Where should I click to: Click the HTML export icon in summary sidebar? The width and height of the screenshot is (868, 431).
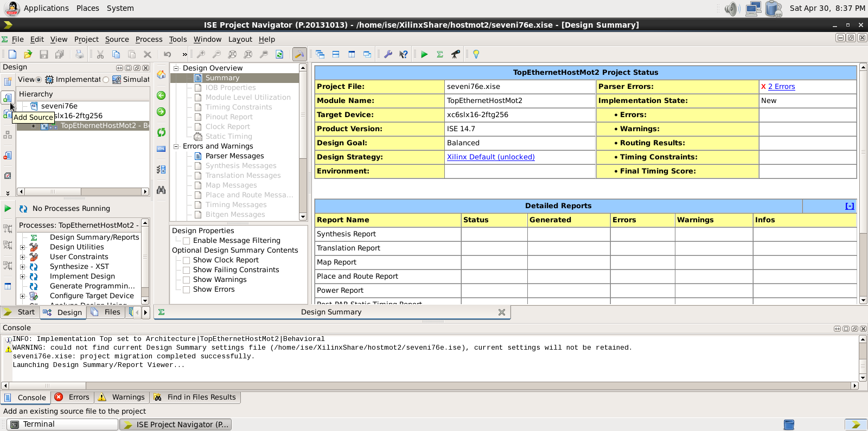[x=161, y=149]
